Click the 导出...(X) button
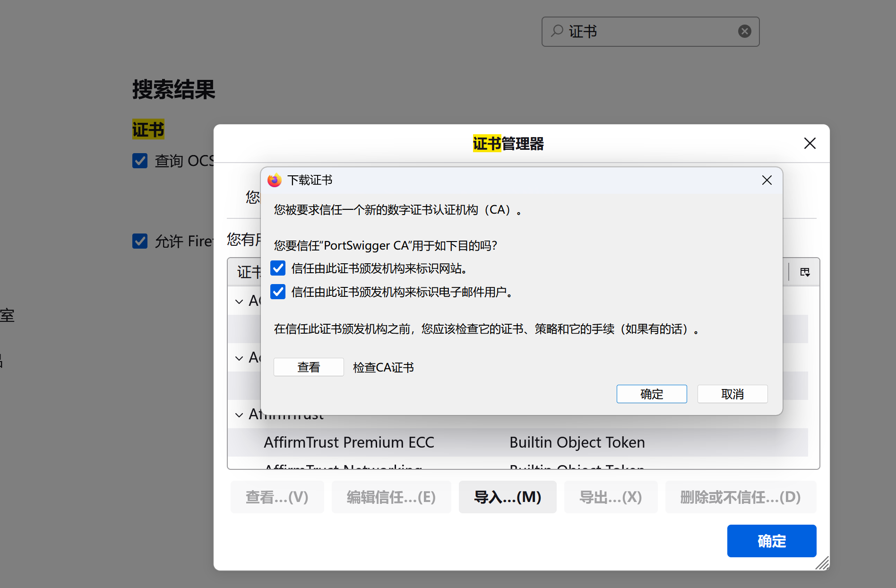Screen dimensions: 896x588 (611, 497)
